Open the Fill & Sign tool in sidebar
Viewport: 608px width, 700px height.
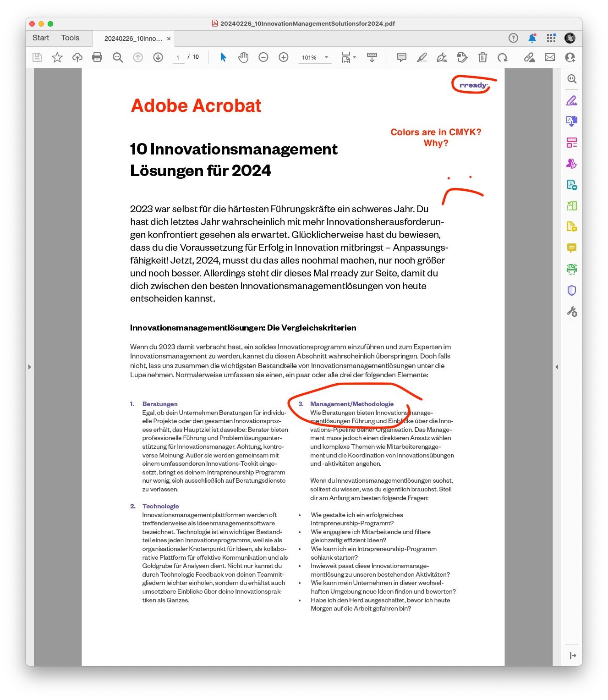572,100
